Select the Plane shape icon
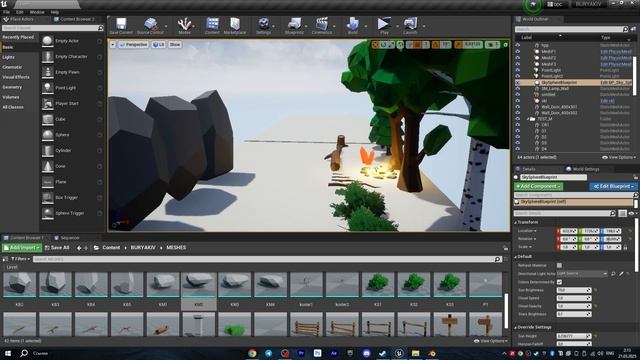The image size is (640, 360). coord(48,182)
